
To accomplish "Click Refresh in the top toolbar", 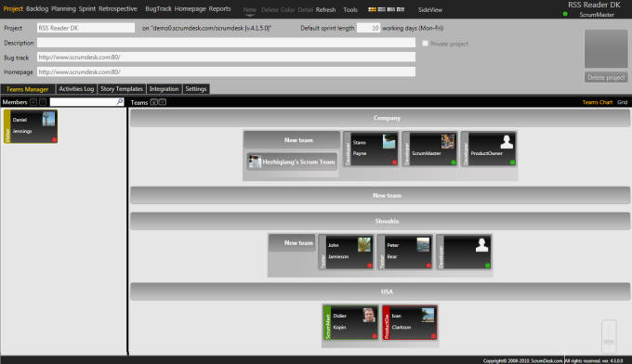I will click(x=325, y=9).
